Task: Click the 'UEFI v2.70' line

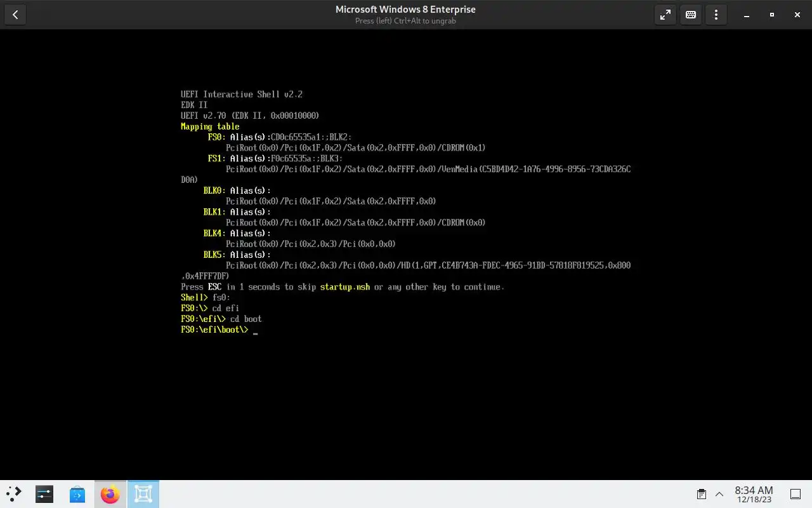Action: click(250, 116)
